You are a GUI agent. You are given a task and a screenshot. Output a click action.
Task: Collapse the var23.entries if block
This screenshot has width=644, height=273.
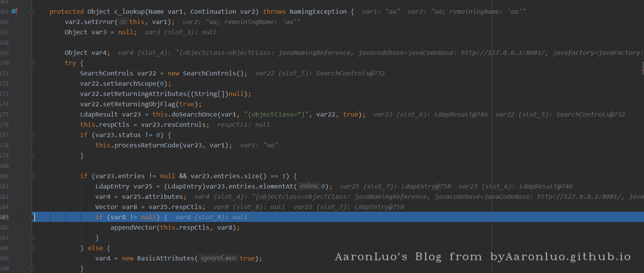coord(32,176)
